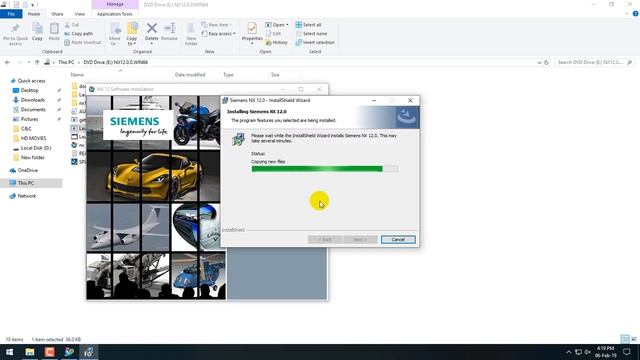Cancel the Siemens NX installation

(398, 240)
